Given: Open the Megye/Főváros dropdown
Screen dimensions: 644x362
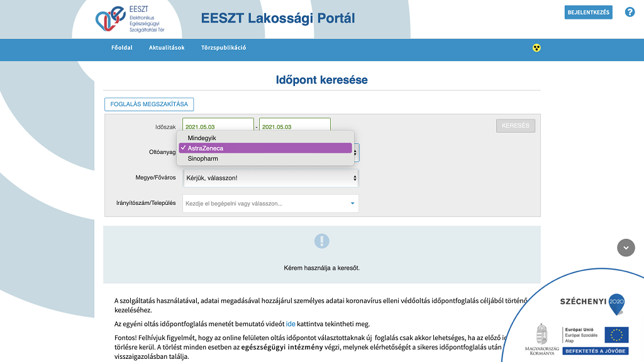Looking at the screenshot, I should 270,178.
